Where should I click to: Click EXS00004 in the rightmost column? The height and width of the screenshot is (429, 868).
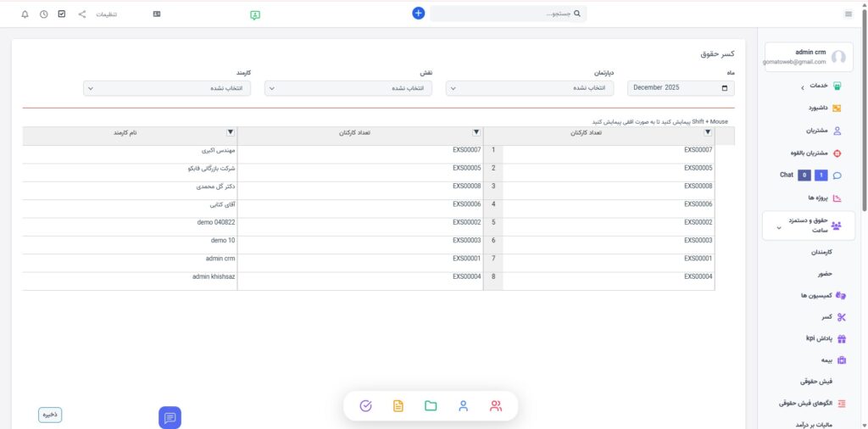[698, 276]
